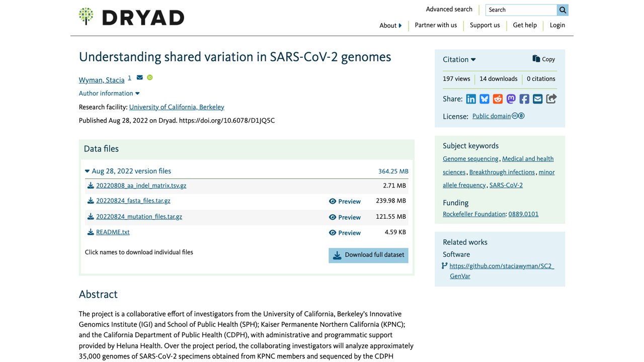Share on LinkedIn
The image size is (644, 362).
(471, 99)
